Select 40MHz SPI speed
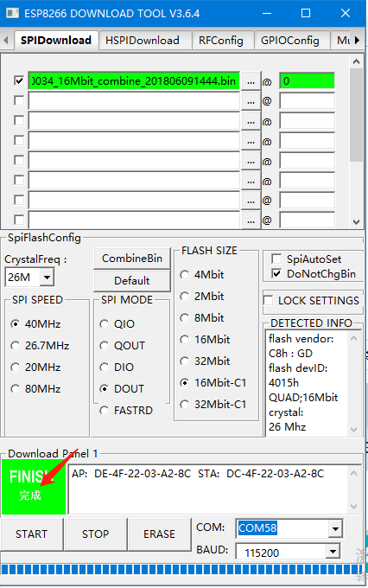This screenshot has height=588, width=368. (x=36, y=324)
